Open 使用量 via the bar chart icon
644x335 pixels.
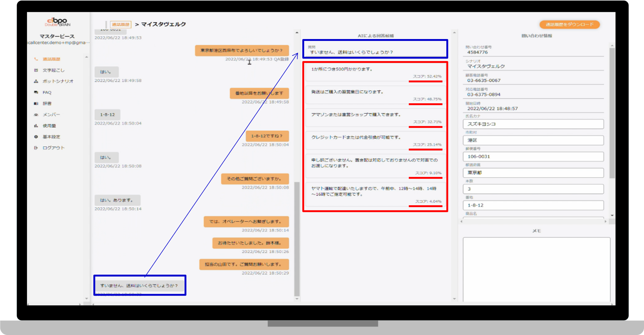pyautogui.click(x=36, y=126)
